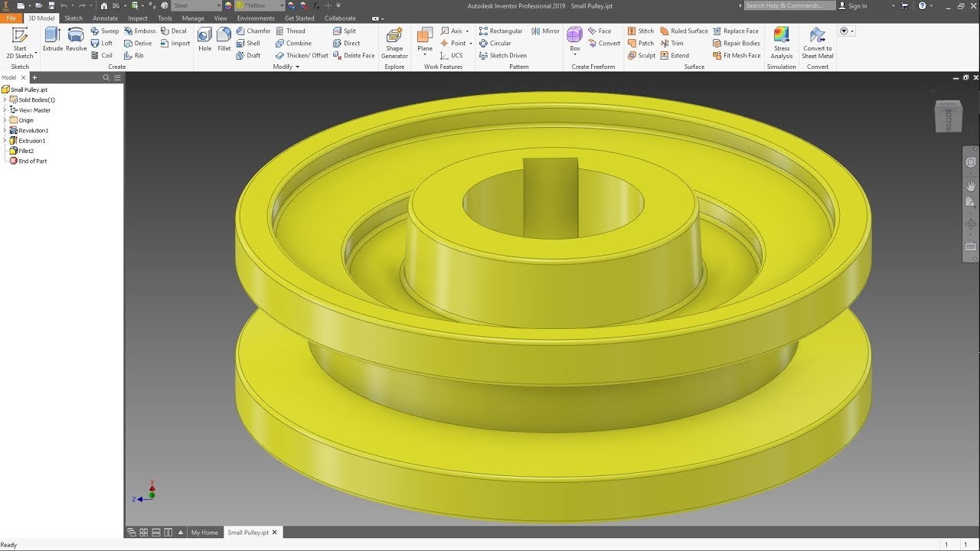Viewport: 980px width, 551px height.
Task: Expand the Revolution1 feature node
Action: [x=5, y=131]
